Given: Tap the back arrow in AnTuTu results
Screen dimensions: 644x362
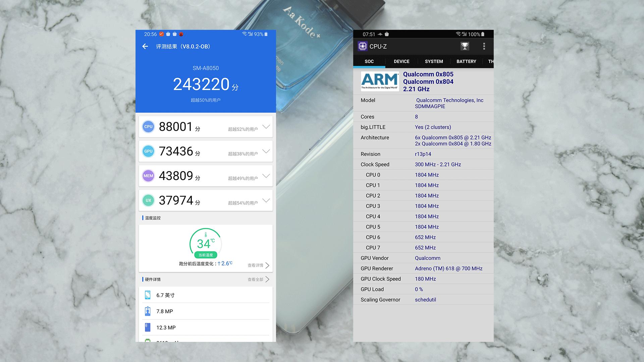Looking at the screenshot, I should tap(145, 47).
